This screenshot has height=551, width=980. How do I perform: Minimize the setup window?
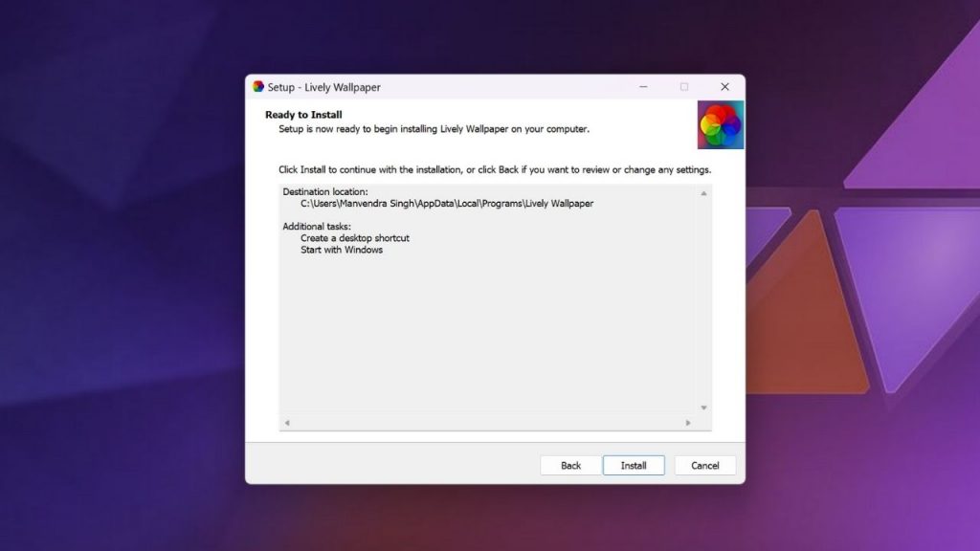point(643,87)
